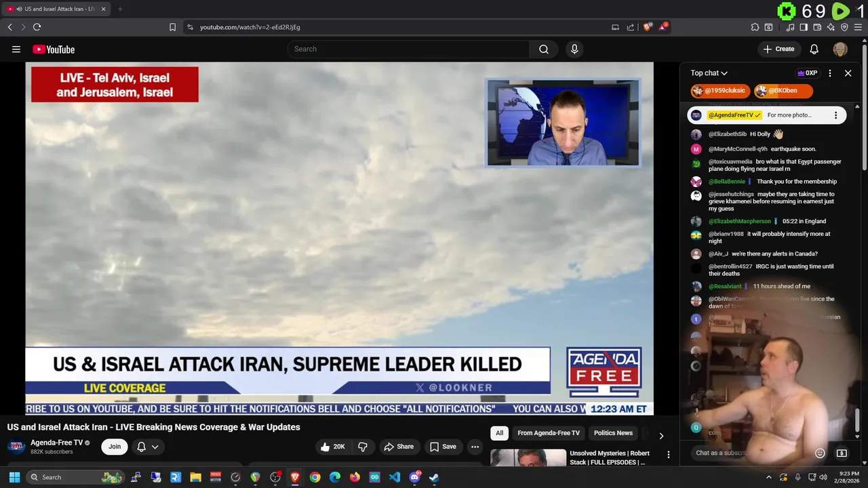Open the Agenda-Free TV channel name link

coord(56,443)
